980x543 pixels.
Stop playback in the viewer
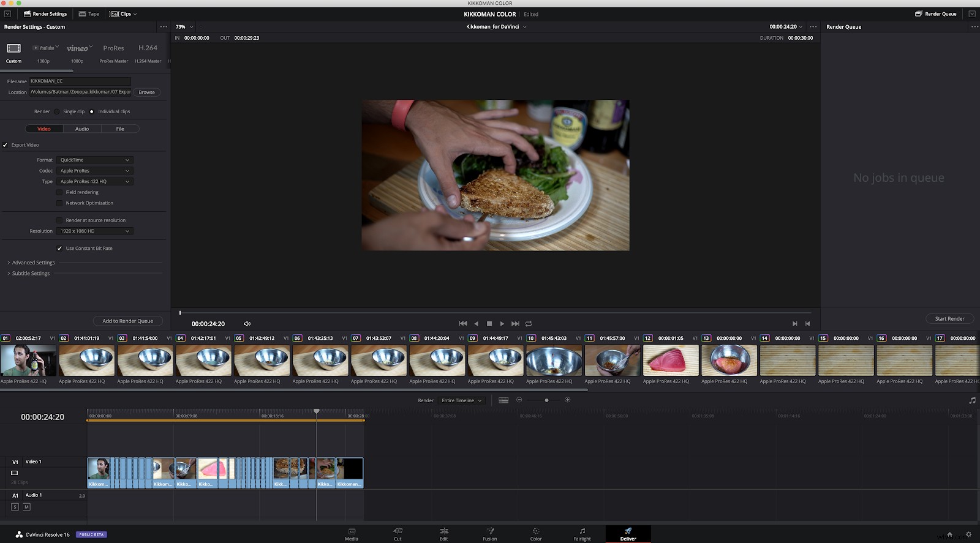click(489, 323)
